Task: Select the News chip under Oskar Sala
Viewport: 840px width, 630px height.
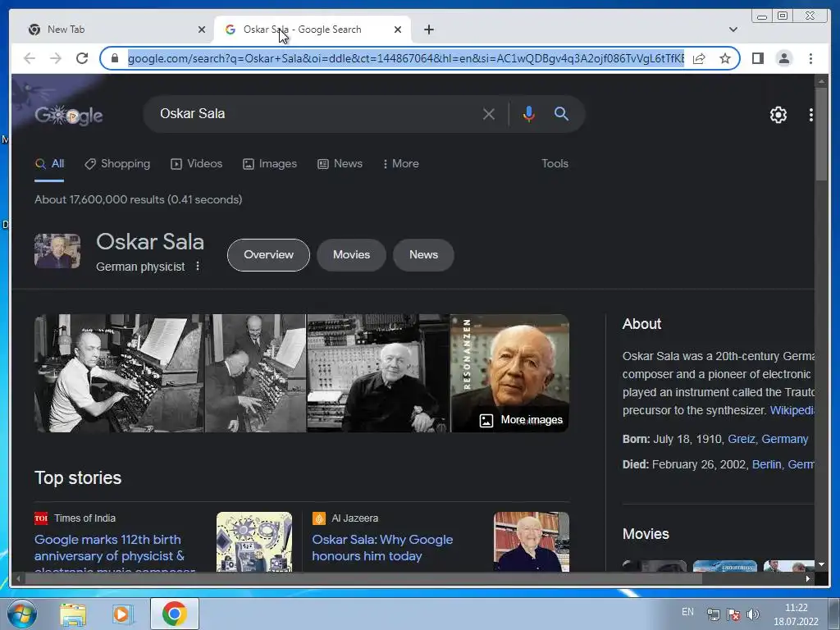Action: tap(423, 255)
